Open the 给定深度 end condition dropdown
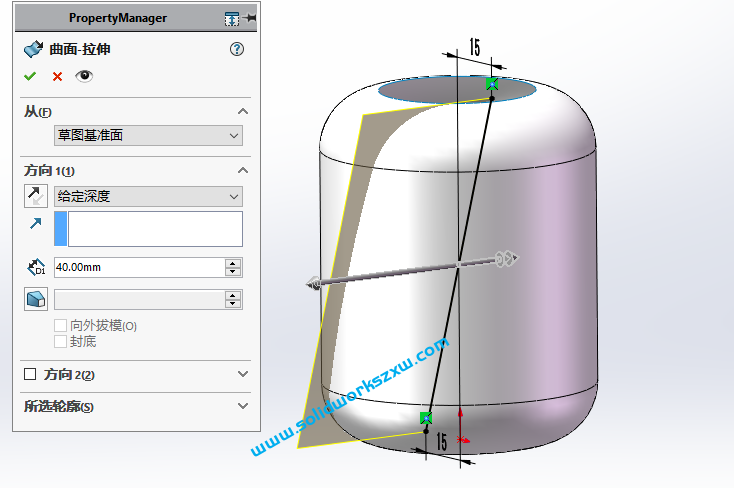 pos(148,196)
